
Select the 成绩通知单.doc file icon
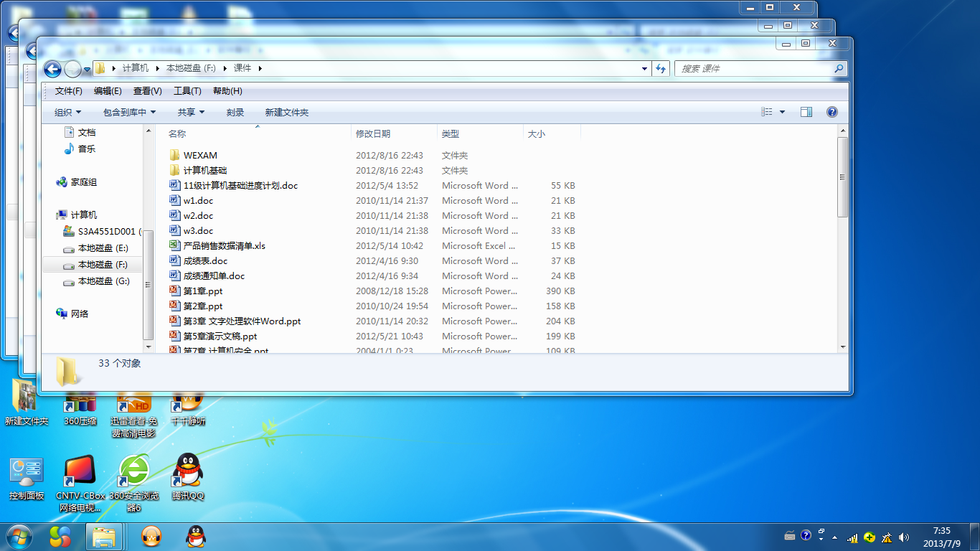174,275
